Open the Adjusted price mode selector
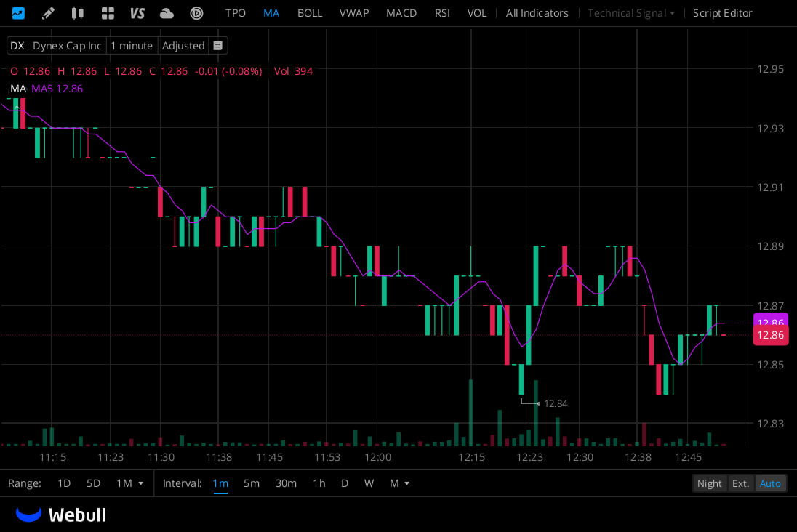The image size is (797, 532). (183, 46)
